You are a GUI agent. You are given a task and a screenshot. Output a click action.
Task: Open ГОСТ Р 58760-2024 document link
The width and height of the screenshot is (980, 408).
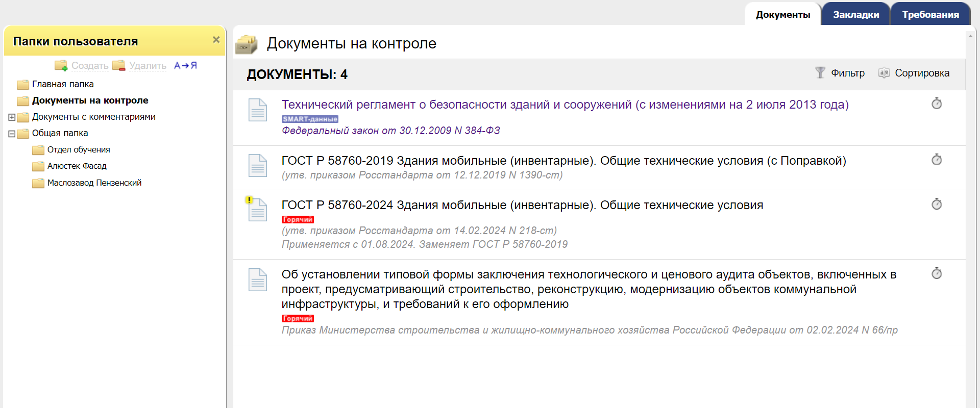(x=522, y=205)
